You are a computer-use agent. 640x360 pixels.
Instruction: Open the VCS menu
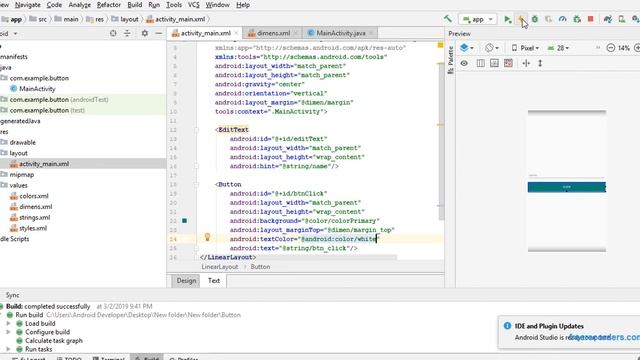193,5
